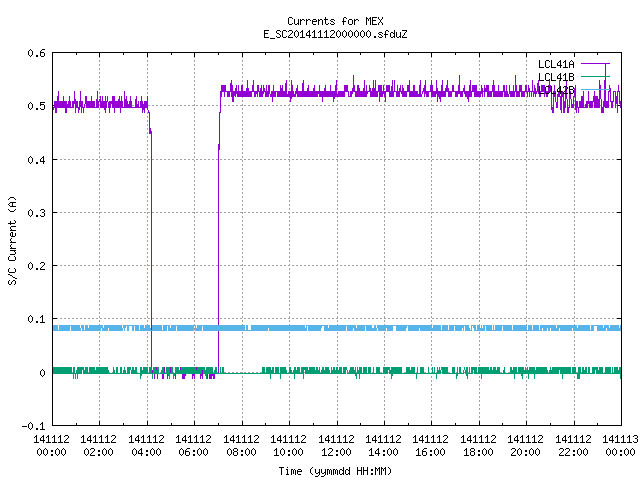Select the 02:00 time tick label
The height and width of the screenshot is (480, 640).
(98, 452)
